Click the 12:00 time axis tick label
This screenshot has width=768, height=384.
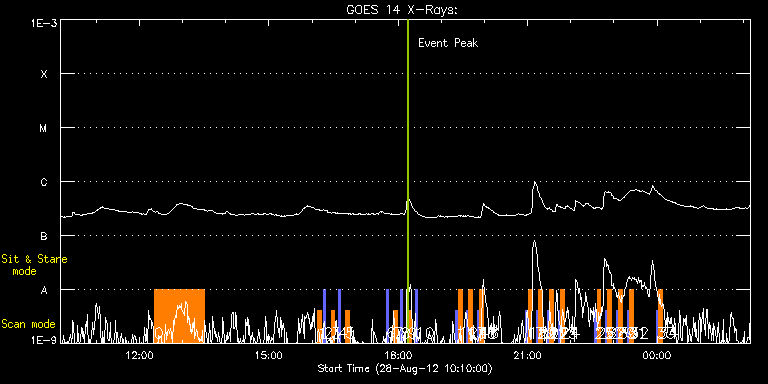tap(139, 355)
